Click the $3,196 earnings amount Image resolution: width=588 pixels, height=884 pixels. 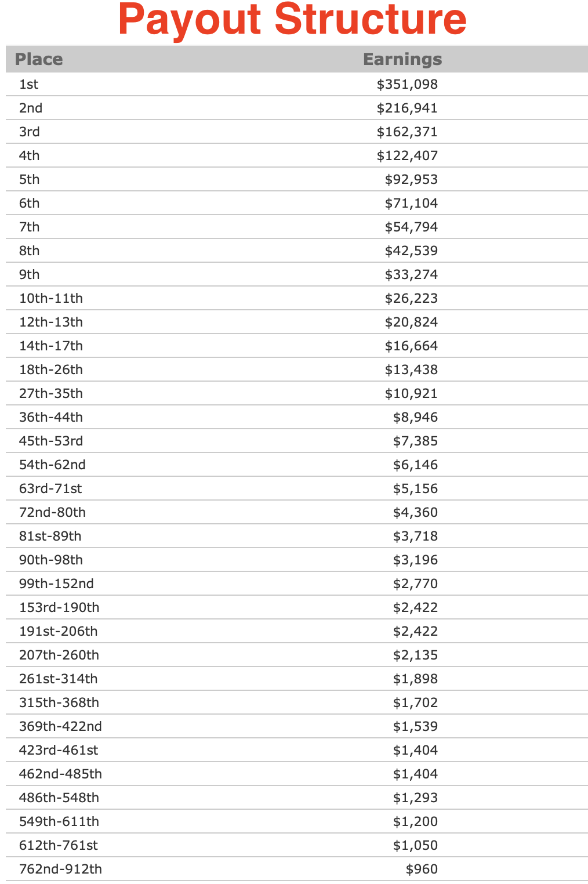pyautogui.click(x=415, y=560)
